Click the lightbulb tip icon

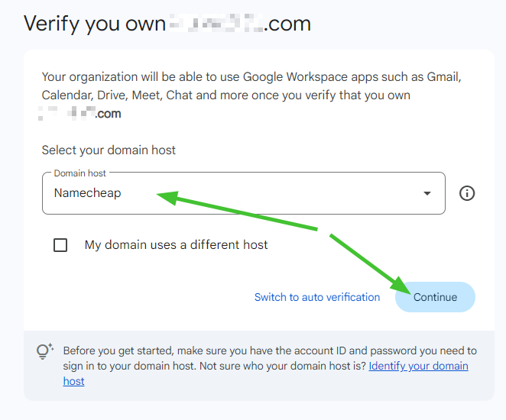click(44, 351)
